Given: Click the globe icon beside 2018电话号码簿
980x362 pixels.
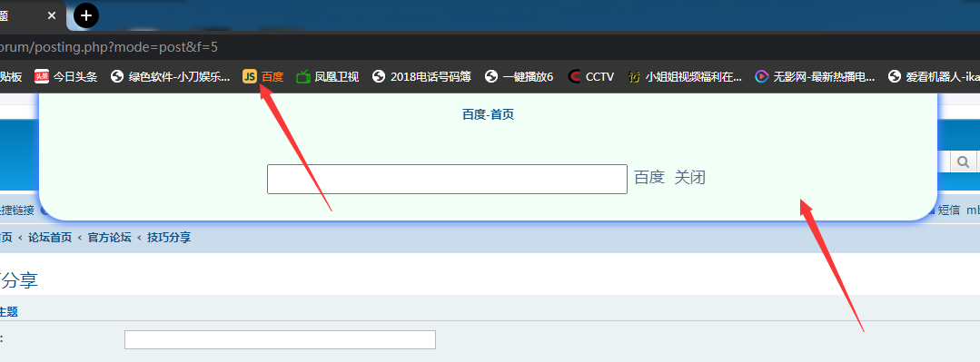Looking at the screenshot, I should (x=378, y=77).
